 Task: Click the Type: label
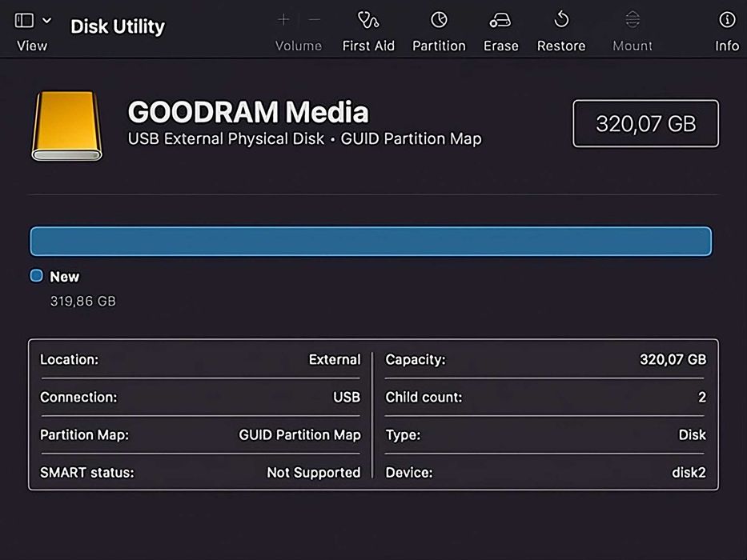click(x=403, y=434)
